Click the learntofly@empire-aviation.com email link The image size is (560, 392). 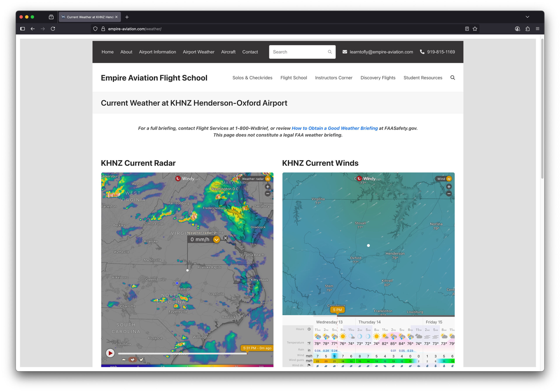click(381, 52)
